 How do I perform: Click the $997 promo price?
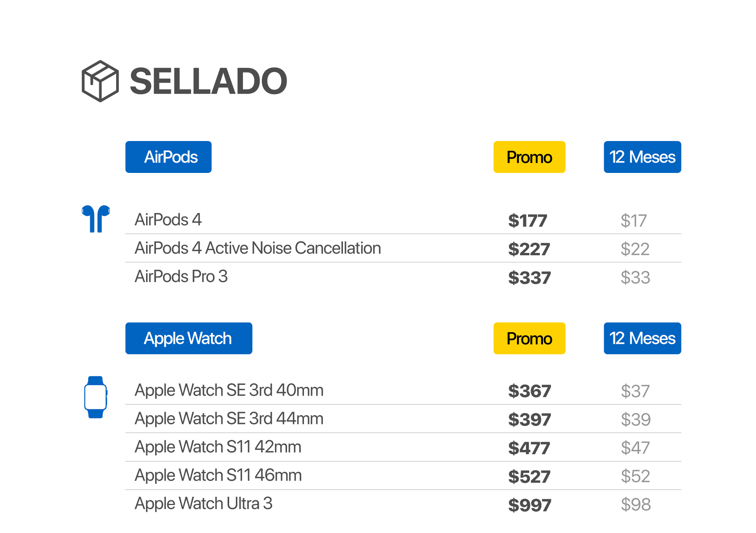click(x=529, y=505)
